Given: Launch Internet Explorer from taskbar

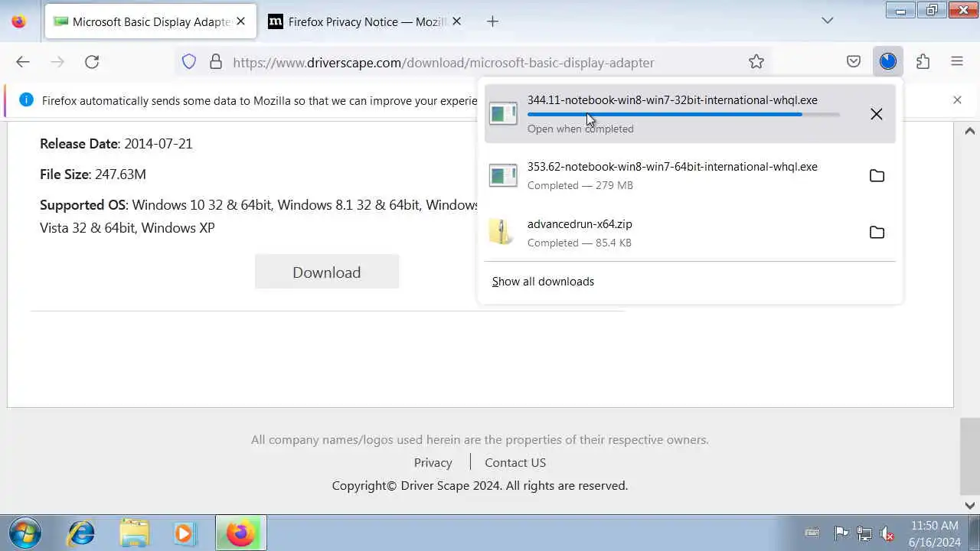Looking at the screenshot, I should pos(81,533).
